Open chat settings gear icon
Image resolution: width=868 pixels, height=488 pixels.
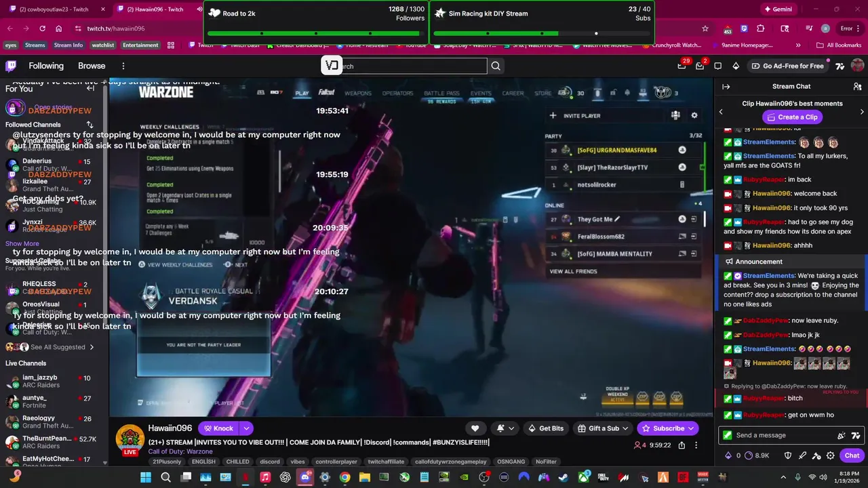(x=831, y=455)
